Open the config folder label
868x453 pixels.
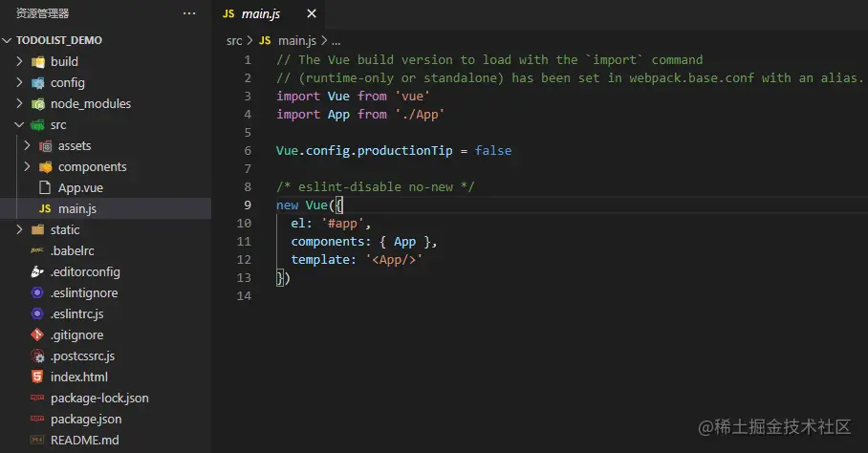pos(68,82)
